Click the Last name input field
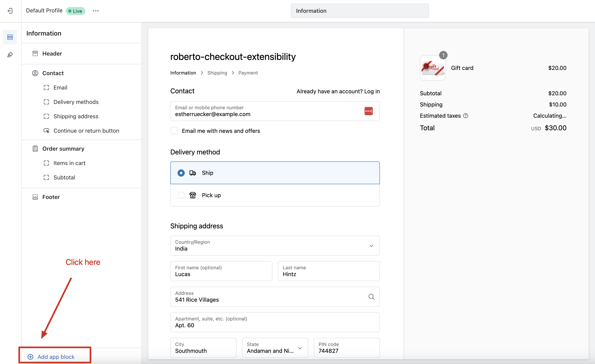This screenshot has width=595, height=364. [328, 271]
